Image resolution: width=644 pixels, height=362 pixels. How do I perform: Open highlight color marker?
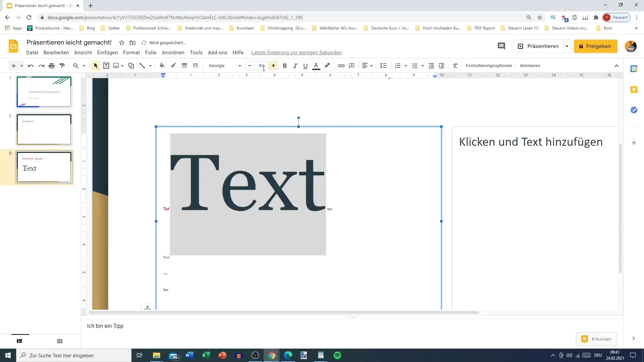tap(327, 66)
